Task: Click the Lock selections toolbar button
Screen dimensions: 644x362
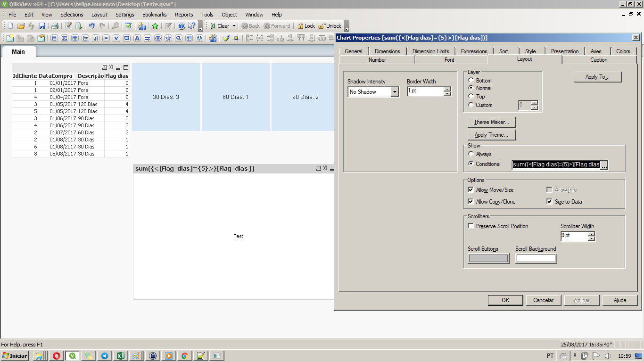Action: (x=306, y=26)
